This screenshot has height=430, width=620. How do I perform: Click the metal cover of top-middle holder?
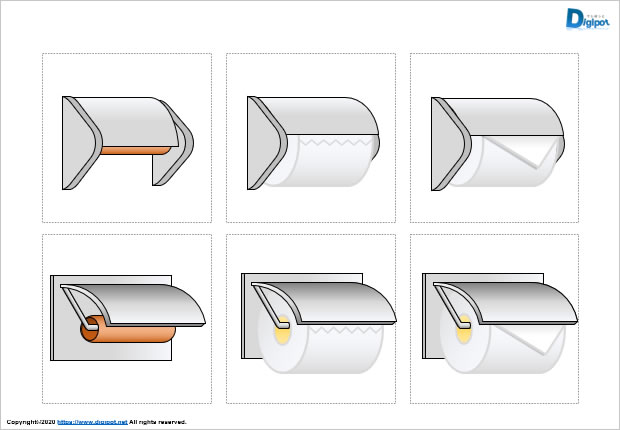pyautogui.click(x=318, y=116)
